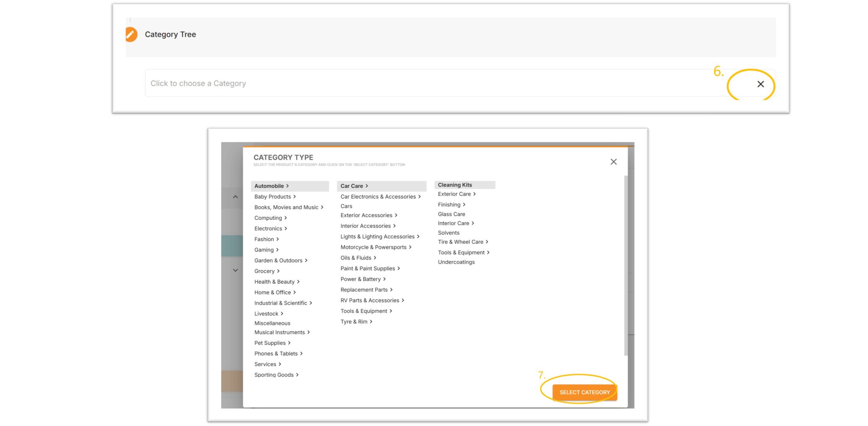Image resolution: width=868 pixels, height=426 pixels.
Task: Open Health & Beauty category
Action: pyautogui.click(x=277, y=282)
